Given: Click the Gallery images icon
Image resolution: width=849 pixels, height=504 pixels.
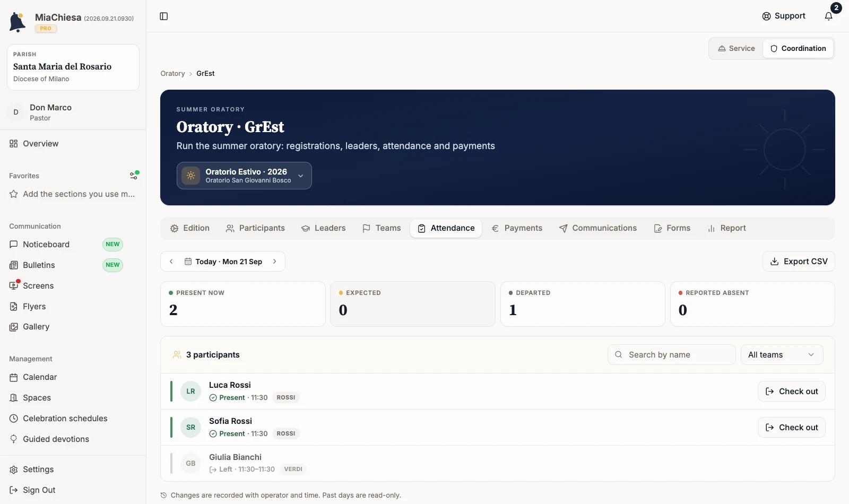Looking at the screenshot, I should [14, 327].
